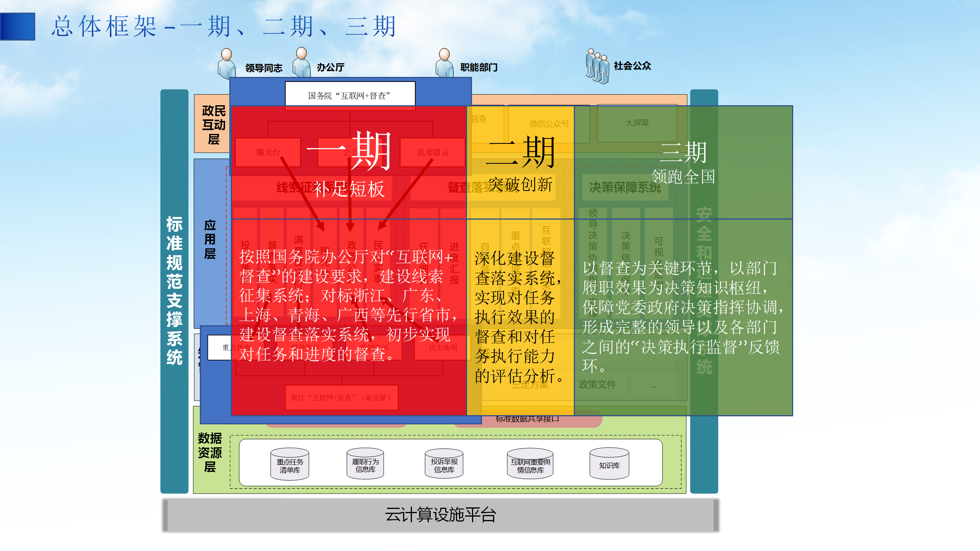Click the 投诉举报信息库 database cylinder
The image size is (980, 551).
tap(444, 463)
